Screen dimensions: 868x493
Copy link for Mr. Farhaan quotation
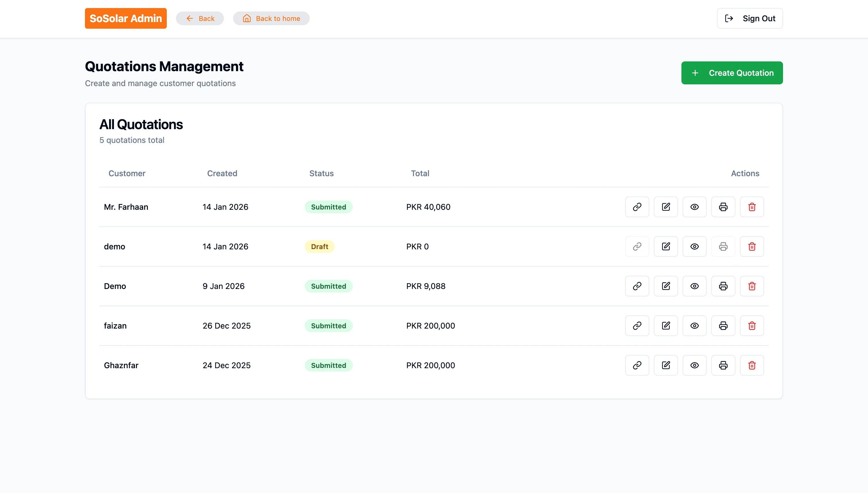tap(637, 207)
